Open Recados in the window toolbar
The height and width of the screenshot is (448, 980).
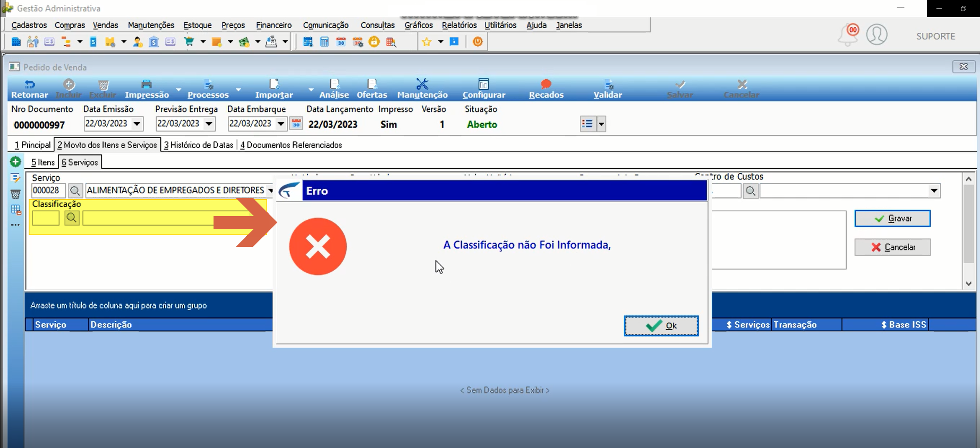coord(546,89)
